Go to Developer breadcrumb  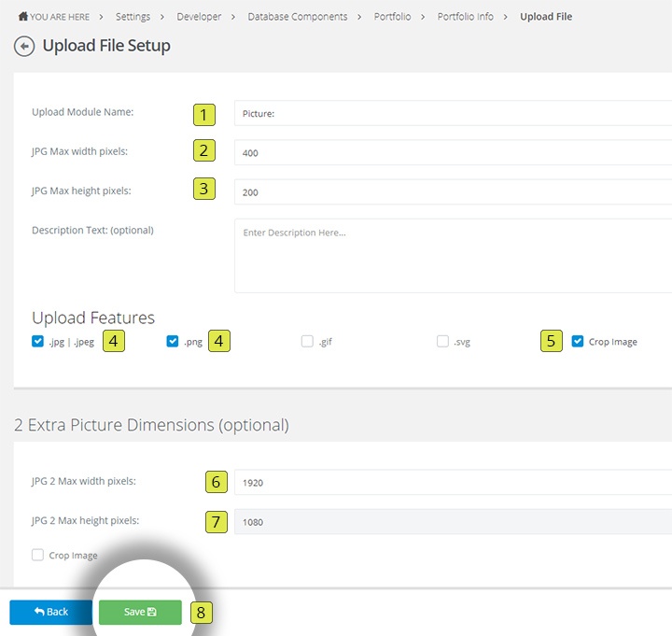[x=199, y=17]
